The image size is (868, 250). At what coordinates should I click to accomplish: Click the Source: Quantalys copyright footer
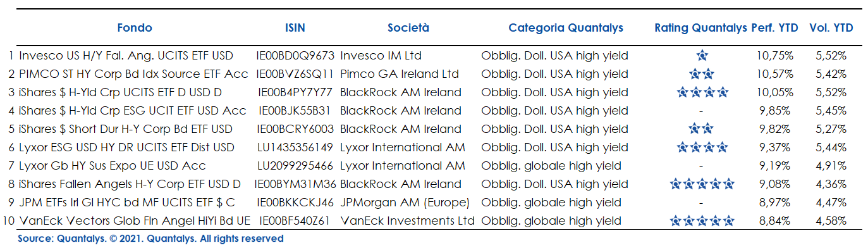(x=150, y=239)
